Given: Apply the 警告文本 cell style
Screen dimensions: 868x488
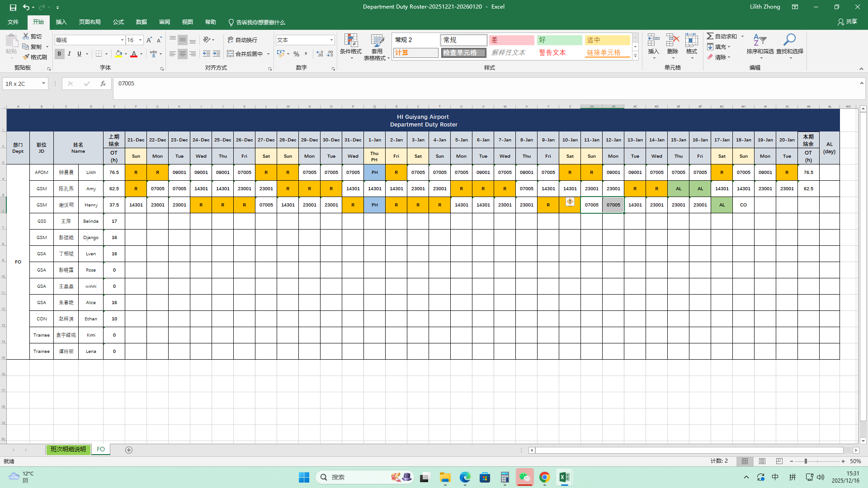Looking at the screenshot, I should click(x=552, y=52).
